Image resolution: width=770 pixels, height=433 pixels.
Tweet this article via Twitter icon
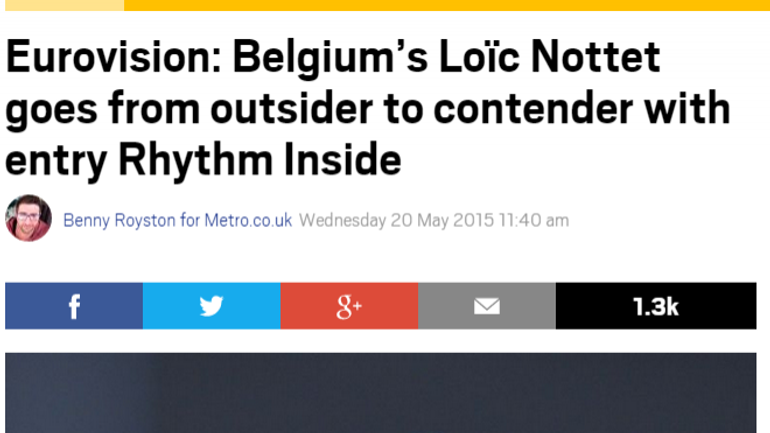click(211, 306)
